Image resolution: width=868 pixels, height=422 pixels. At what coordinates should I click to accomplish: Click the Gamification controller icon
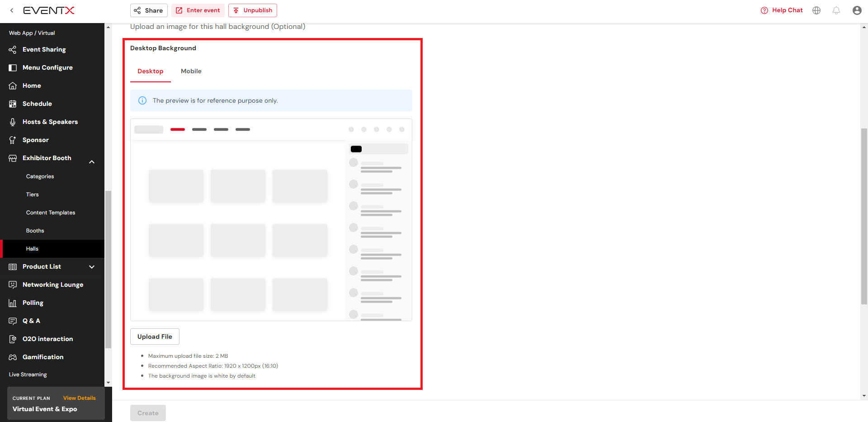[x=13, y=357]
